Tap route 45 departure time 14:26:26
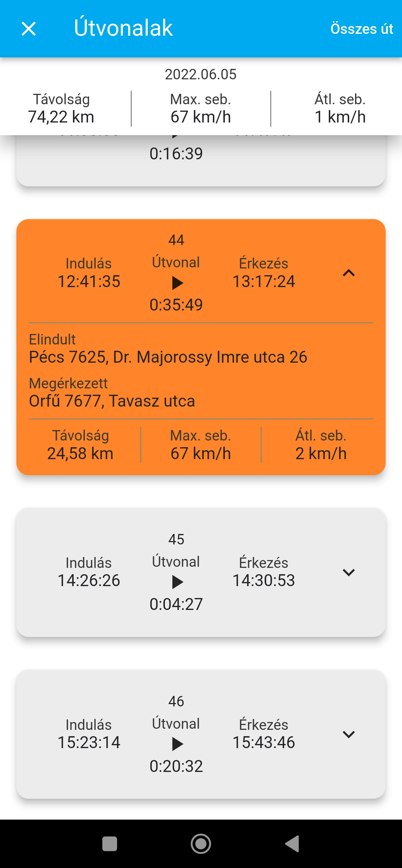402x868 pixels. pyautogui.click(x=89, y=581)
